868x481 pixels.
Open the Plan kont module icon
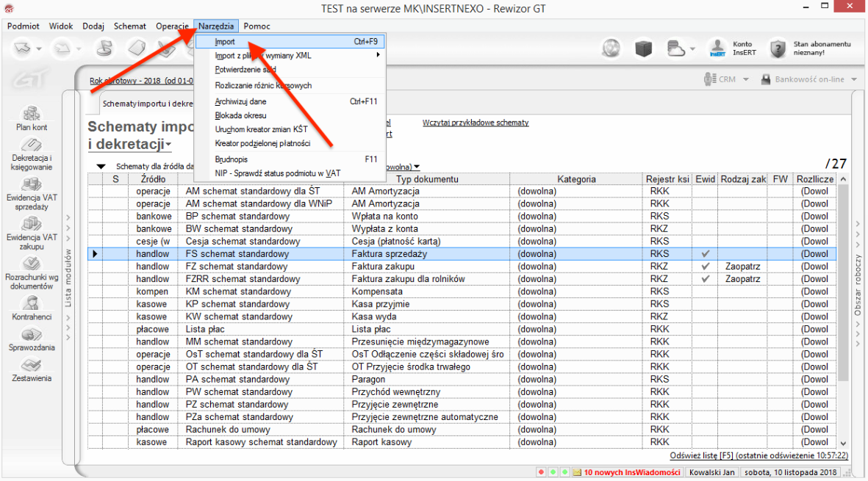32,114
